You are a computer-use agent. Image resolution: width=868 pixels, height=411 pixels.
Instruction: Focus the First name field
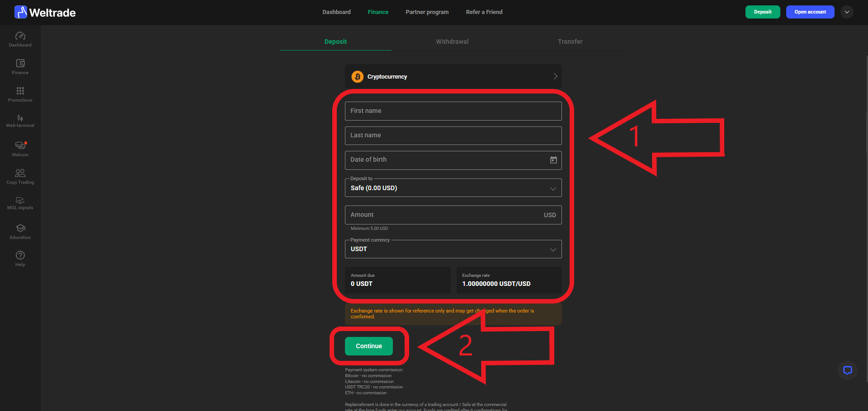[x=453, y=111]
